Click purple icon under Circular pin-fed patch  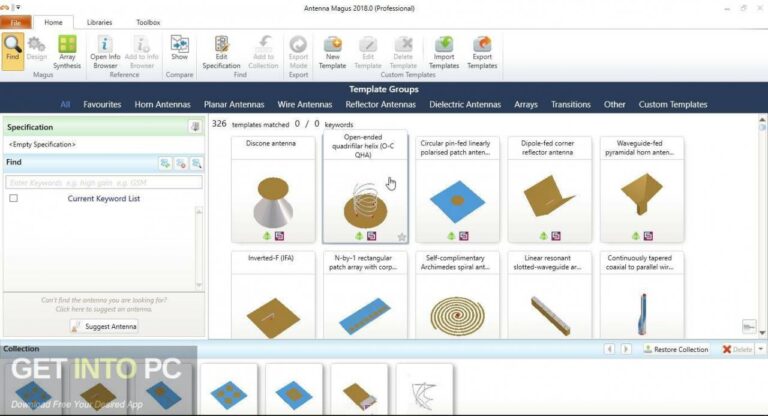(x=464, y=236)
